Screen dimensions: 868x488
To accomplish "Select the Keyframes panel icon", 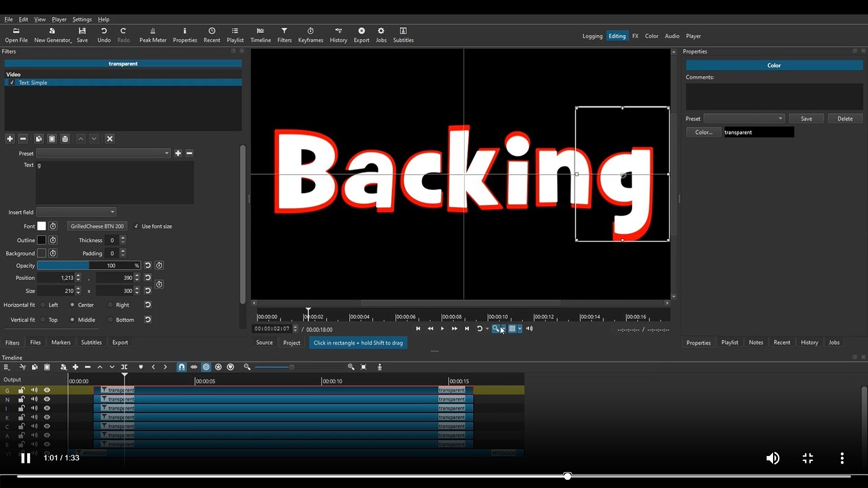I will pyautogui.click(x=310, y=35).
